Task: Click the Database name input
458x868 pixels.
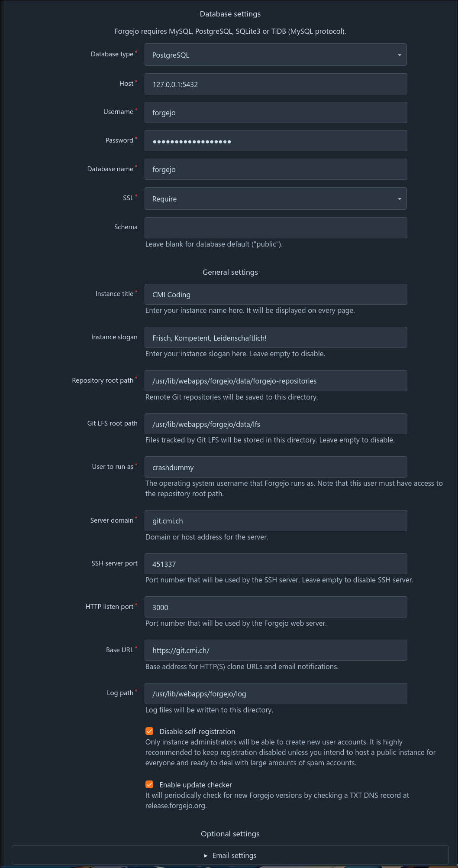Action: (x=276, y=169)
